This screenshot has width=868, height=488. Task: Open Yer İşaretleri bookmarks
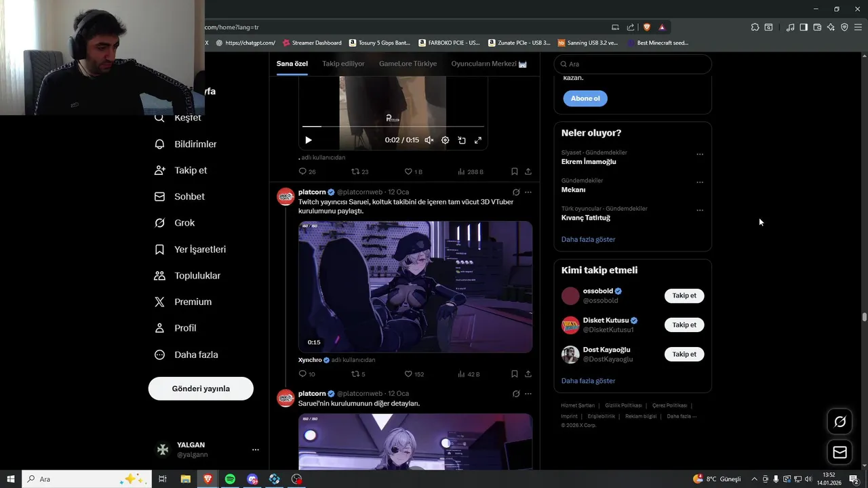pos(191,249)
